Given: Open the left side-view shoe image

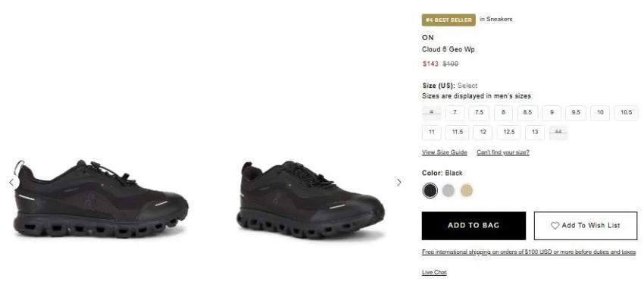Looking at the screenshot, I should 101,199.
